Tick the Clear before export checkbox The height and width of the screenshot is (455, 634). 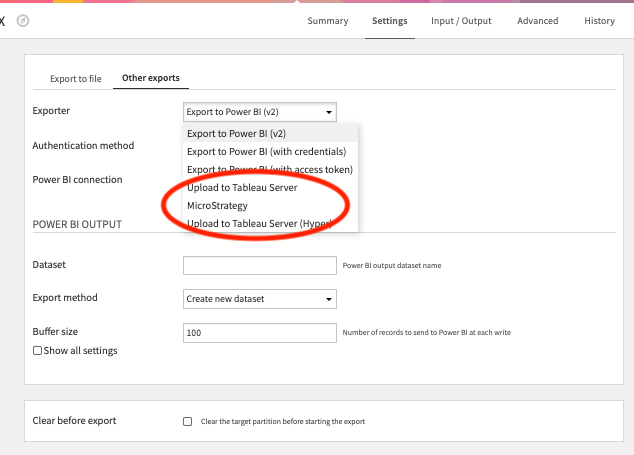point(188,421)
